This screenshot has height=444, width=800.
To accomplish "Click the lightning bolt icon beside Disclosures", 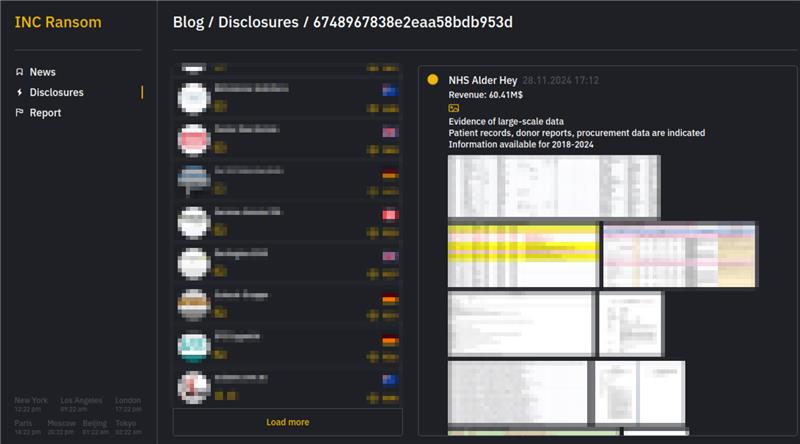I will [x=19, y=92].
